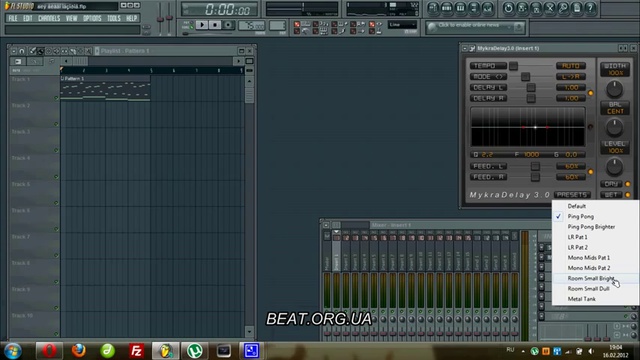The height and width of the screenshot is (360, 640).
Task: Click the Pattern 1 clip in Track 1
Action: [x=105, y=88]
